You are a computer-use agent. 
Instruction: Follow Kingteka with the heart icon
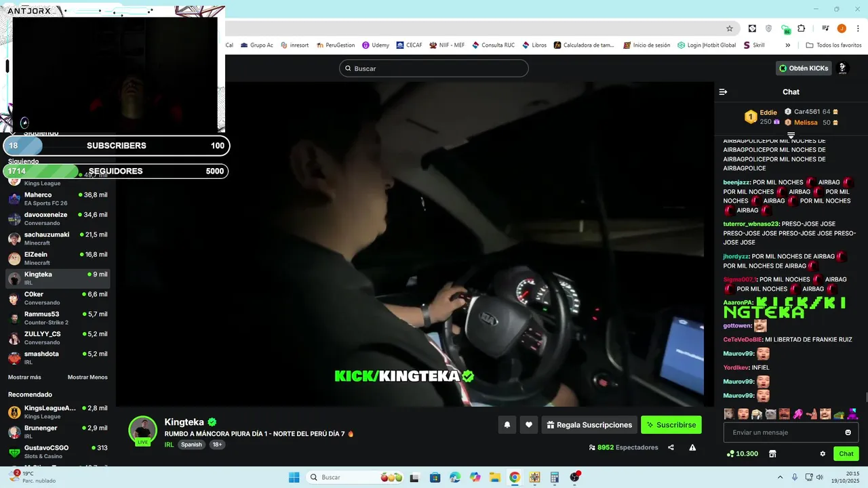point(529,425)
